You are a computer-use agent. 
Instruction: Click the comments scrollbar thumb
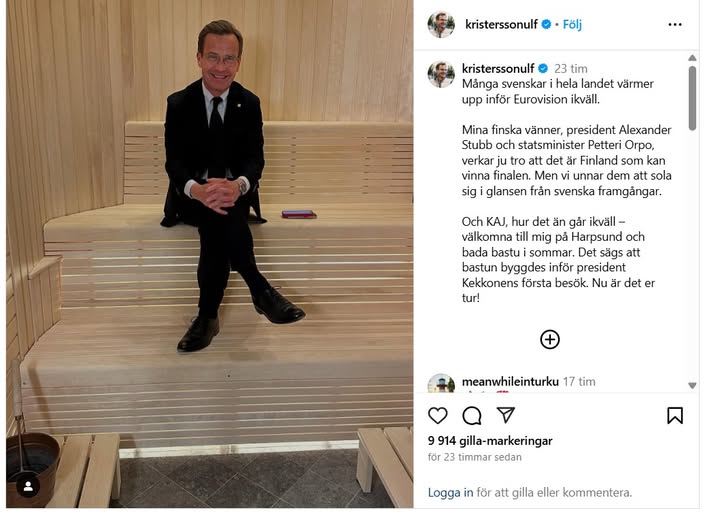click(x=692, y=98)
